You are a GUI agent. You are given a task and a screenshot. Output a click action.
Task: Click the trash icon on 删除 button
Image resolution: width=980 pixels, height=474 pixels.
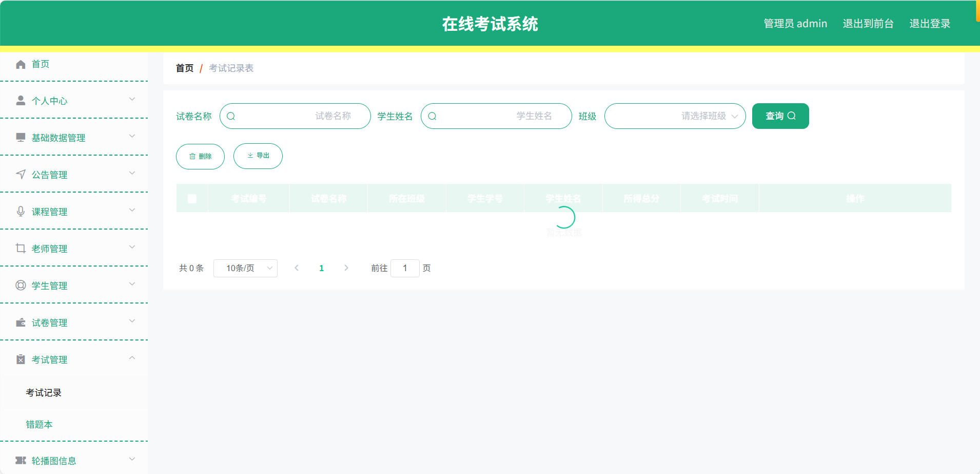click(192, 156)
